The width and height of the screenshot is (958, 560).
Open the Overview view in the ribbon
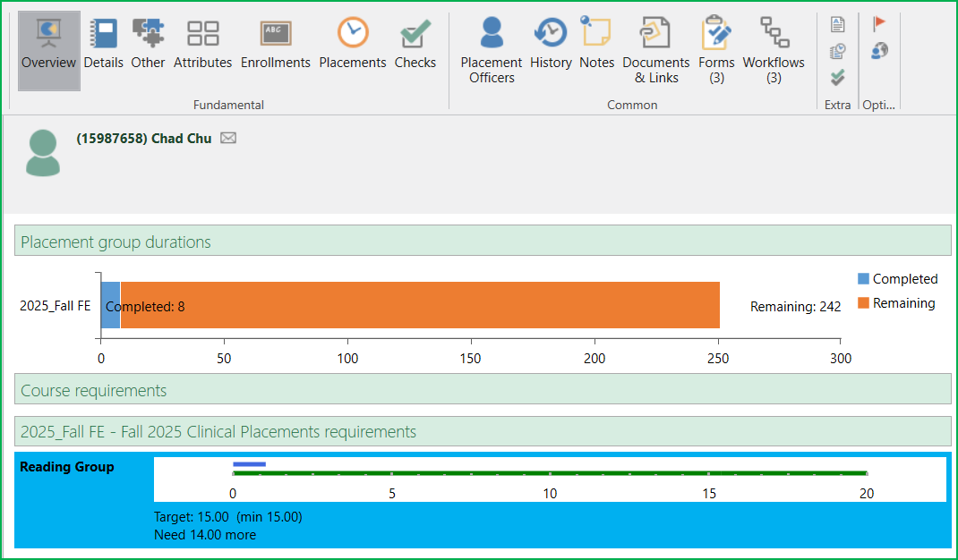pyautogui.click(x=49, y=51)
